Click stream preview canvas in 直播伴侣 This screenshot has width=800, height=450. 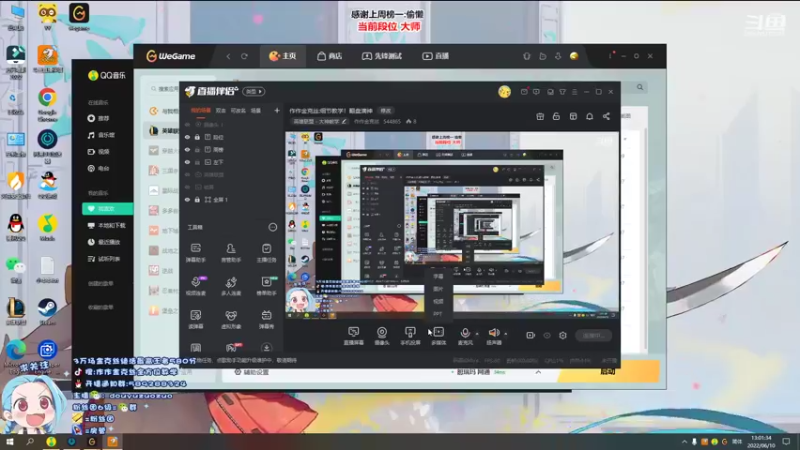click(x=452, y=226)
